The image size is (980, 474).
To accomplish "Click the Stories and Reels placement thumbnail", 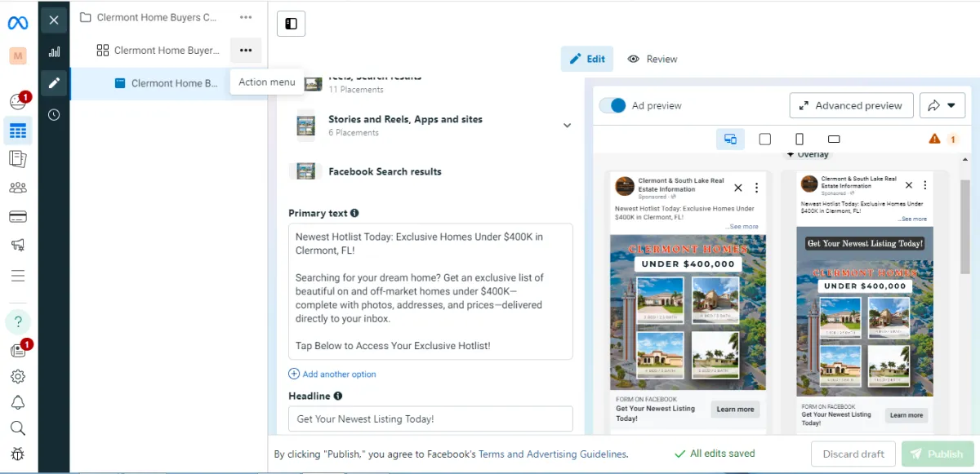I will point(306,126).
